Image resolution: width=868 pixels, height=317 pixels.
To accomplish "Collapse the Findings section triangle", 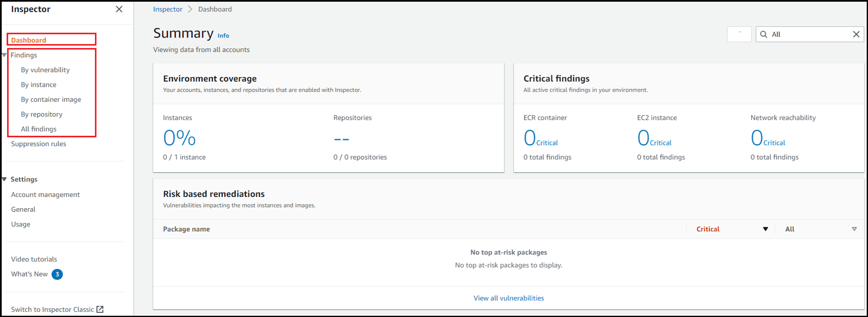I will click(4, 55).
